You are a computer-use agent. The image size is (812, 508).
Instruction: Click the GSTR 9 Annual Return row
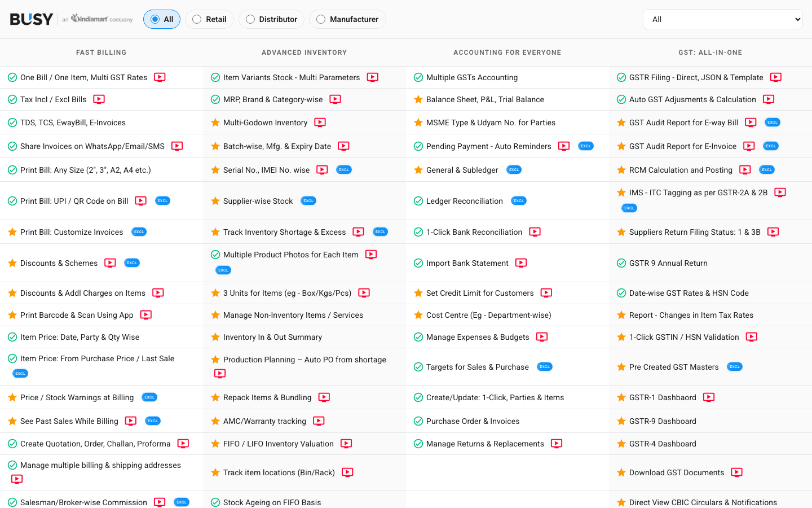pos(710,263)
